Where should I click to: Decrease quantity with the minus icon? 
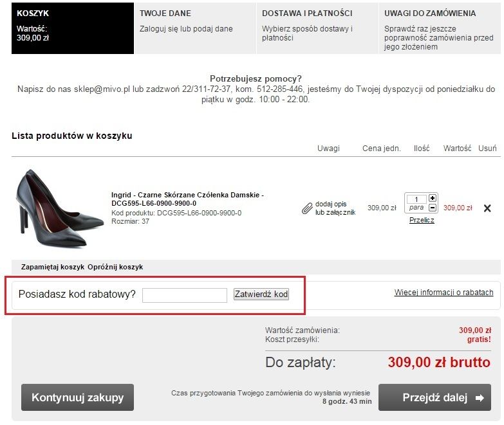click(433, 208)
